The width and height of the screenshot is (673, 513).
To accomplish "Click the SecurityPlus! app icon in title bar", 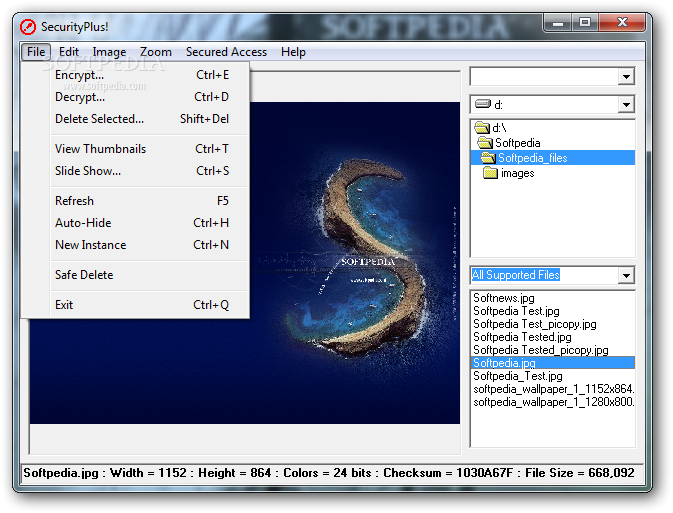I will click(28, 27).
